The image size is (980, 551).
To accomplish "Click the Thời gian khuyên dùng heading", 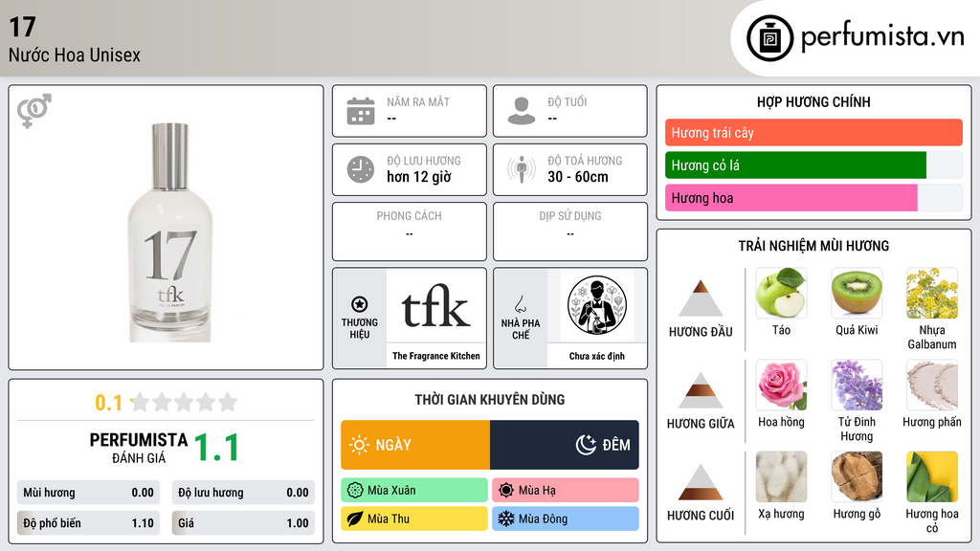I will coord(490,399).
